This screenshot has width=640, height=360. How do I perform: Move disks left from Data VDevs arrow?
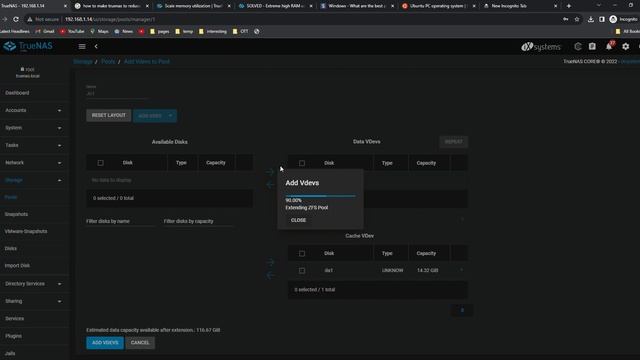(270, 185)
